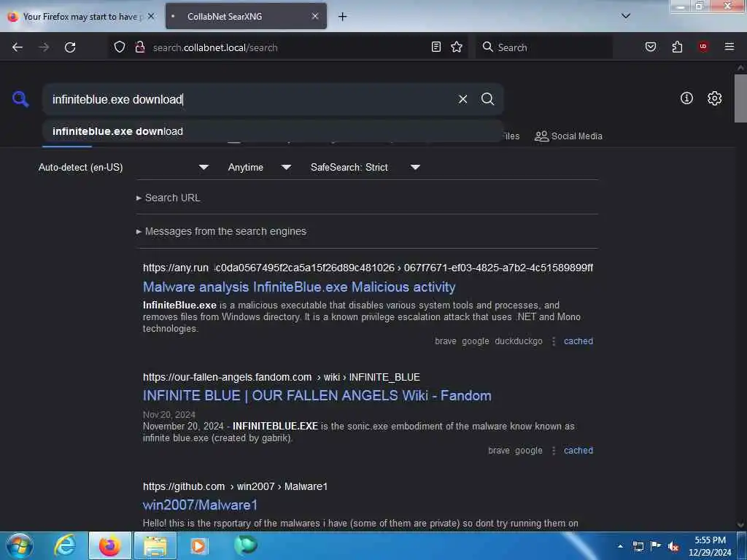Open the Auto-detect (en-US) language dropdown
Screen dimensions: 747x560
(x=124, y=167)
